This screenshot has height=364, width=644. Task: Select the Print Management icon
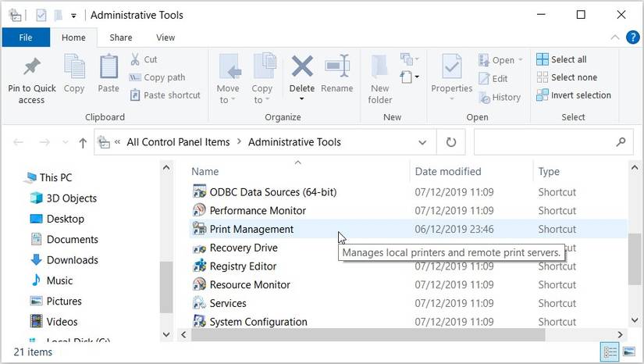(x=200, y=228)
